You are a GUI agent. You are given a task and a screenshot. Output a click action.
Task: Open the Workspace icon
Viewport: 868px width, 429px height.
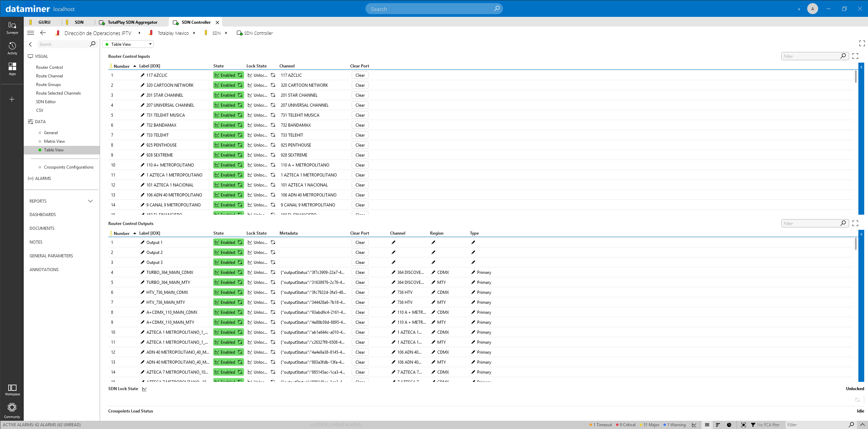tap(12, 390)
